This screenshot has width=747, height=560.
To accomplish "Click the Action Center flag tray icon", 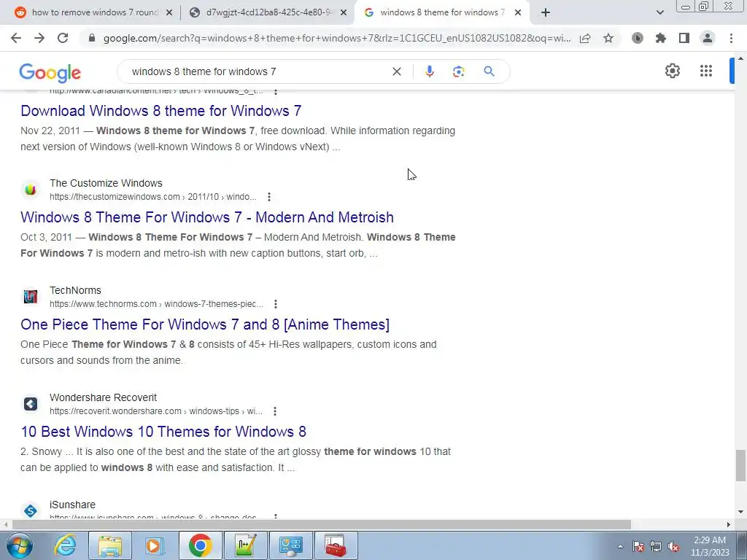I will pyautogui.click(x=638, y=546).
